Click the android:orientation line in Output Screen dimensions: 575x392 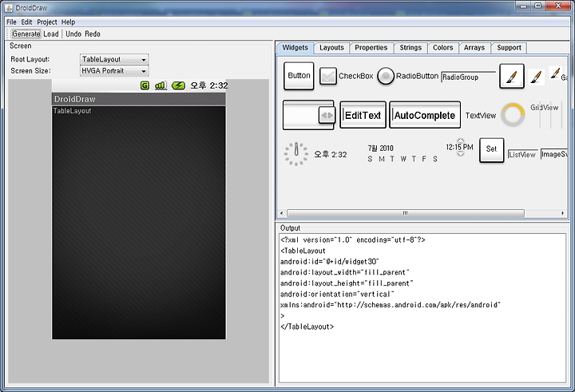pyautogui.click(x=337, y=294)
